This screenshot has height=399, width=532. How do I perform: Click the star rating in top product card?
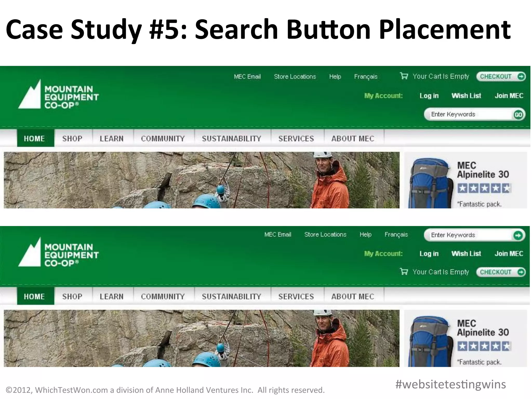click(484, 188)
